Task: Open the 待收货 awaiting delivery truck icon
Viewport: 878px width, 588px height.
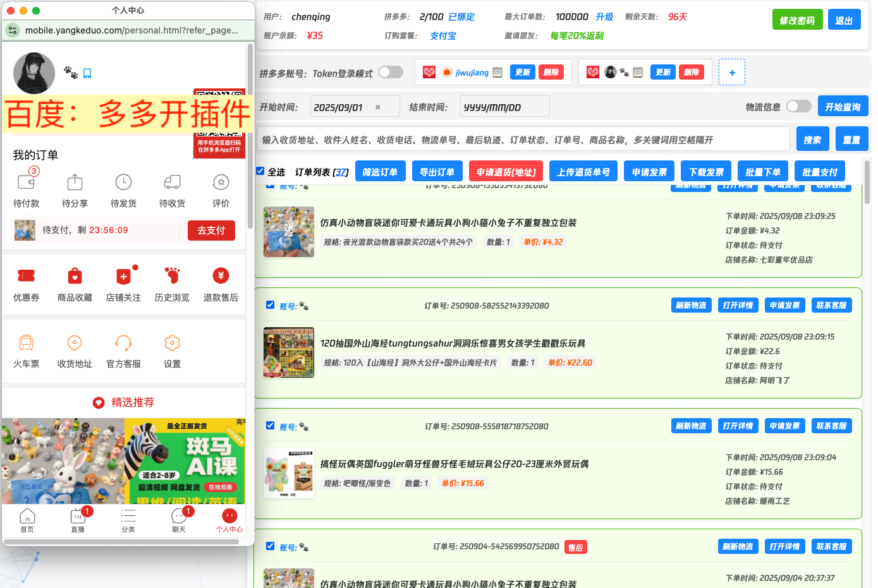Action: click(x=172, y=183)
